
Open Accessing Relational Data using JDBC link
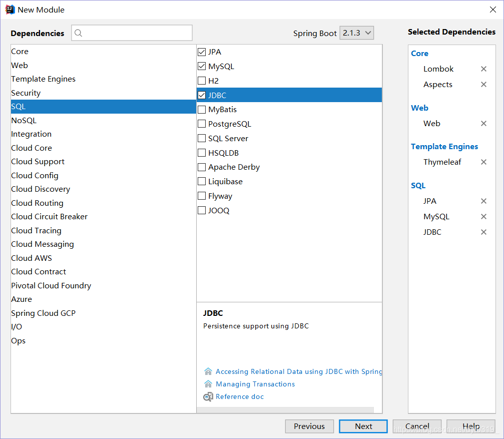coord(299,371)
